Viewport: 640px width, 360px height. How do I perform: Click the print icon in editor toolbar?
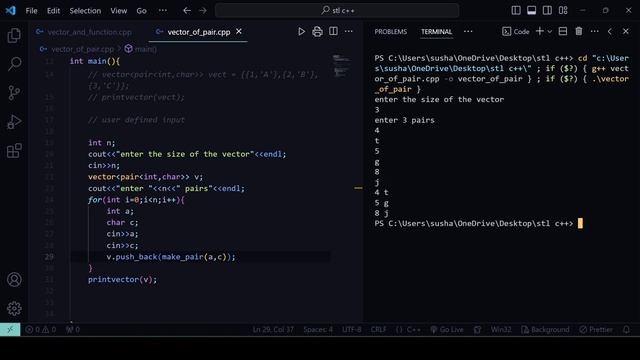317,31
